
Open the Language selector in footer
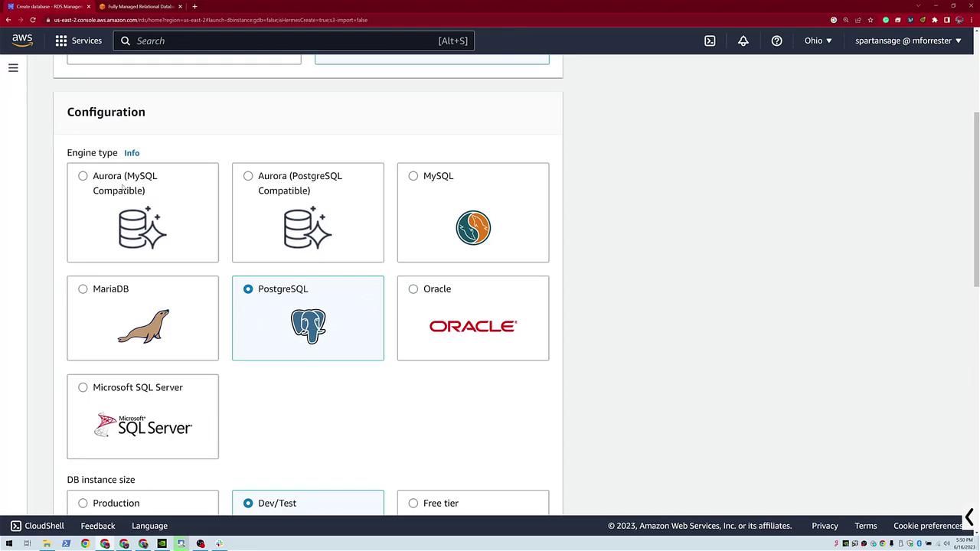149,526
